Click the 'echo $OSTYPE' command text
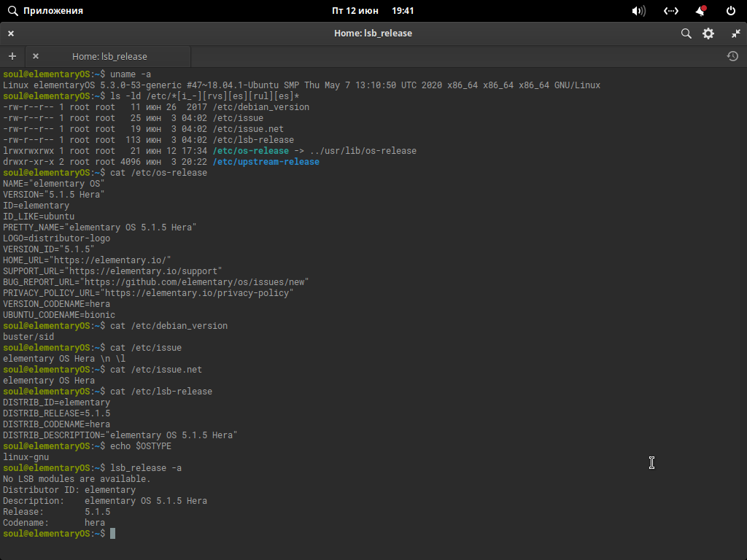 (141, 446)
